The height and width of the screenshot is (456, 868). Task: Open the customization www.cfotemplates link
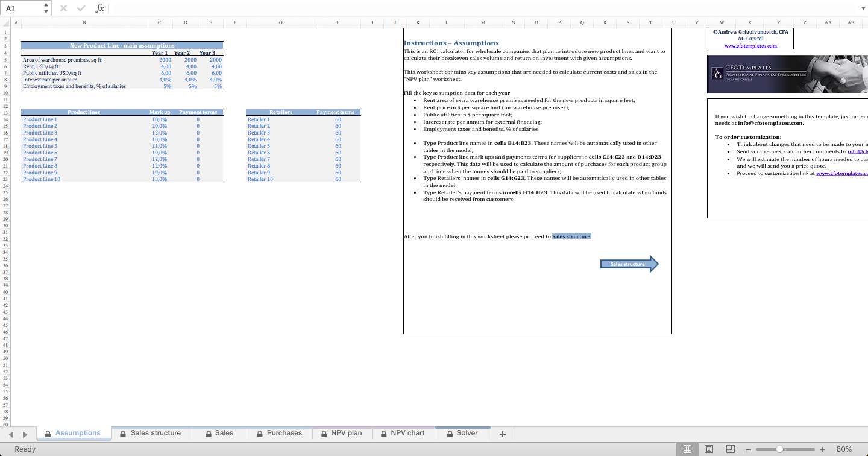tap(841, 173)
